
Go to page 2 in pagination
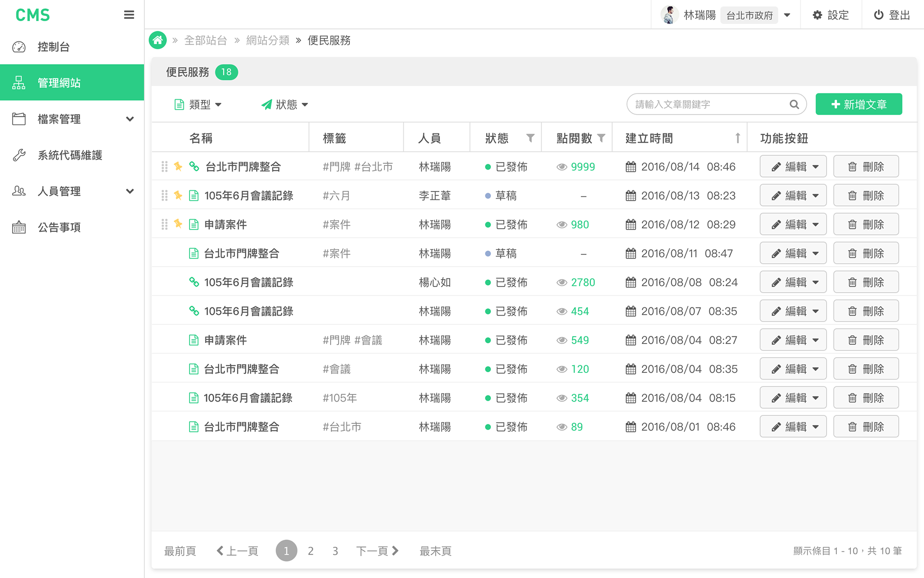311,551
